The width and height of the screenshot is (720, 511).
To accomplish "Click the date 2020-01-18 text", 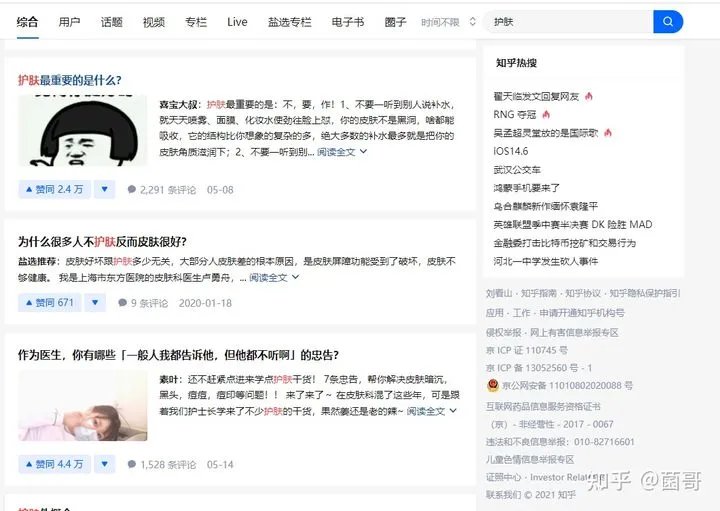I will click(205, 303).
